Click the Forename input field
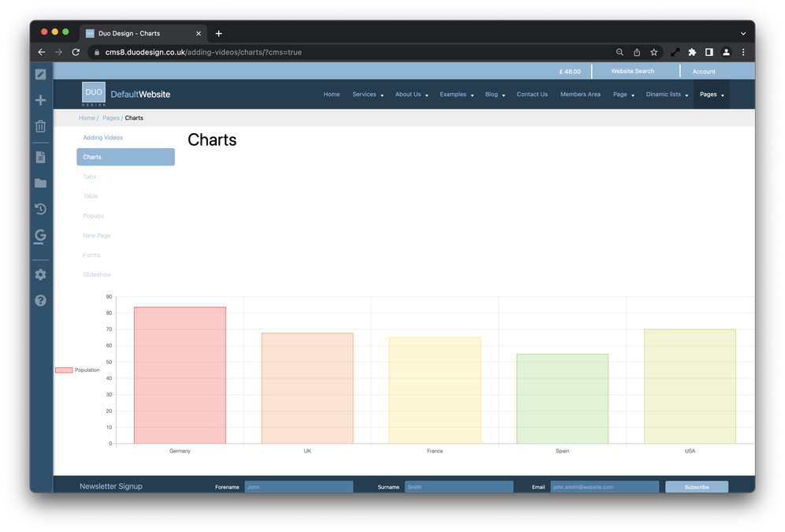Viewport: 785px width, 532px height. pyautogui.click(x=298, y=487)
